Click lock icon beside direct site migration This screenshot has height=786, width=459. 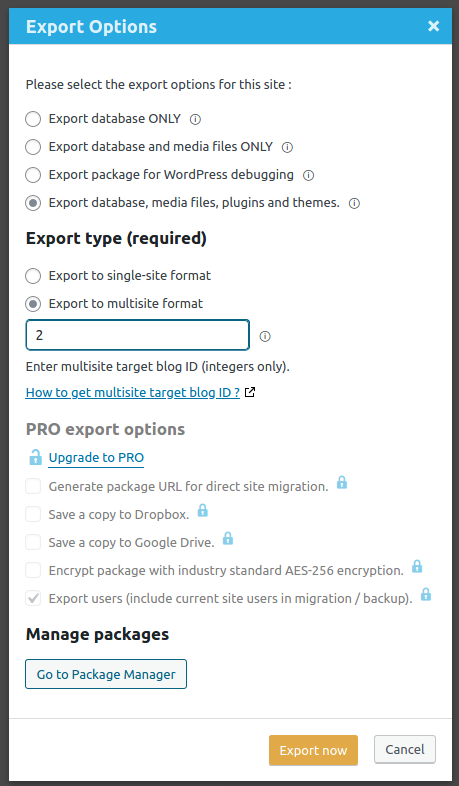pos(342,482)
